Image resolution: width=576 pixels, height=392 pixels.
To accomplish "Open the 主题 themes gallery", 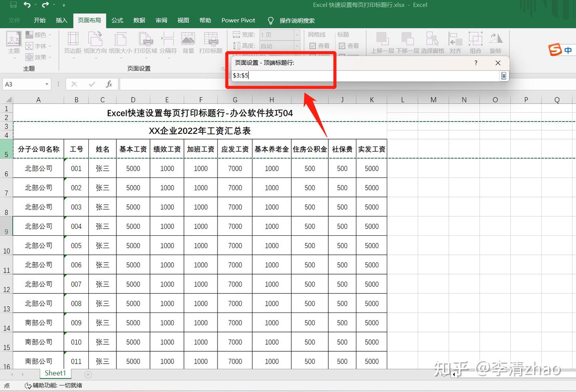I will tap(14, 45).
